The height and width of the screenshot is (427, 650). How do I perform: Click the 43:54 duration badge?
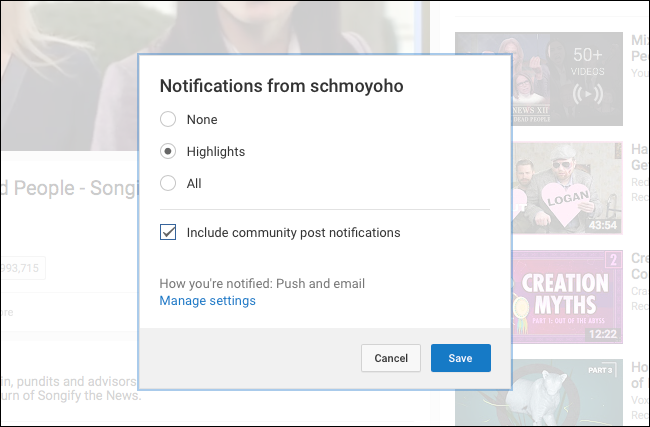[603, 227]
